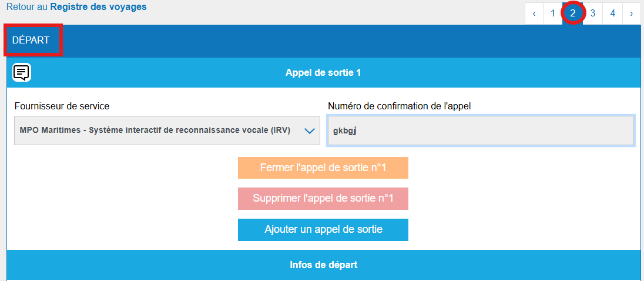The image size is (644, 281).
Task: Open page 4 of the form
Action: (612, 14)
